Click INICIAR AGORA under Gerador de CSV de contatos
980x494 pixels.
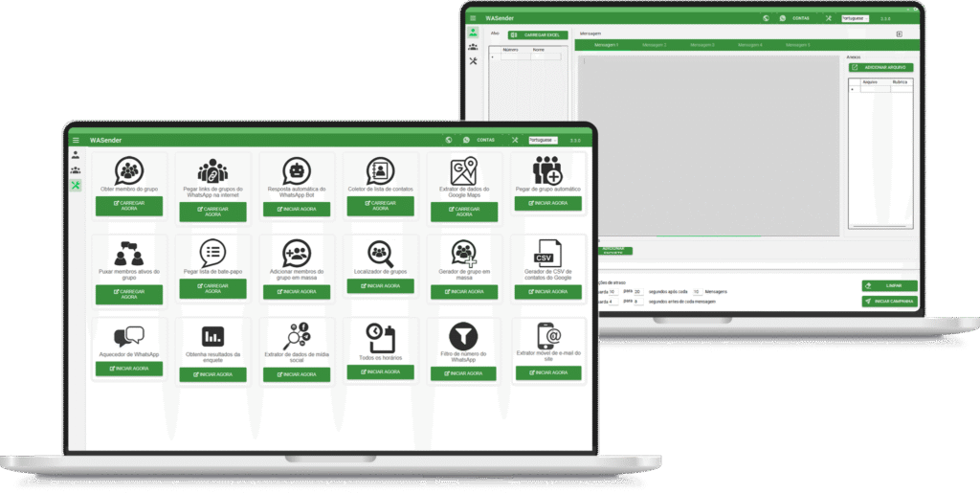pyautogui.click(x=547, y=291)
